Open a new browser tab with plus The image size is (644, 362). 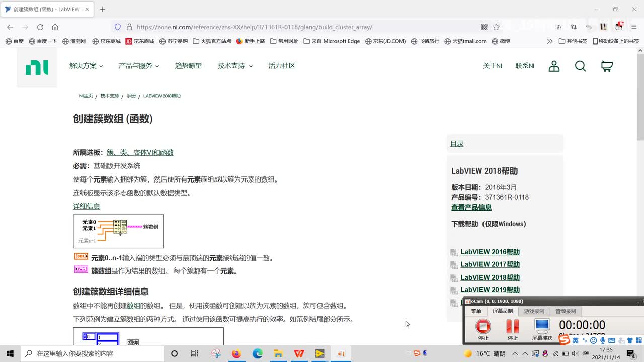(x=103, y=9)
